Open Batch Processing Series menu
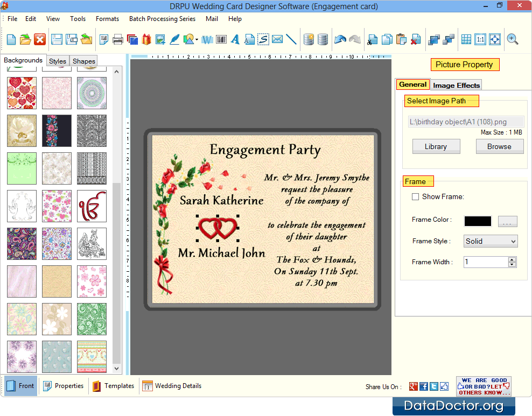The image size is (532, 416). 162,19
